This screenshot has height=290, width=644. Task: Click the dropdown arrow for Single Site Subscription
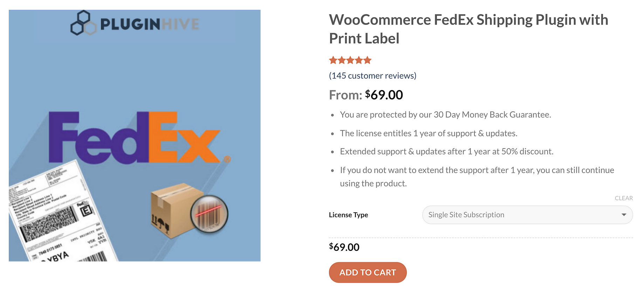pyautogui.click(x=624, y=215)
